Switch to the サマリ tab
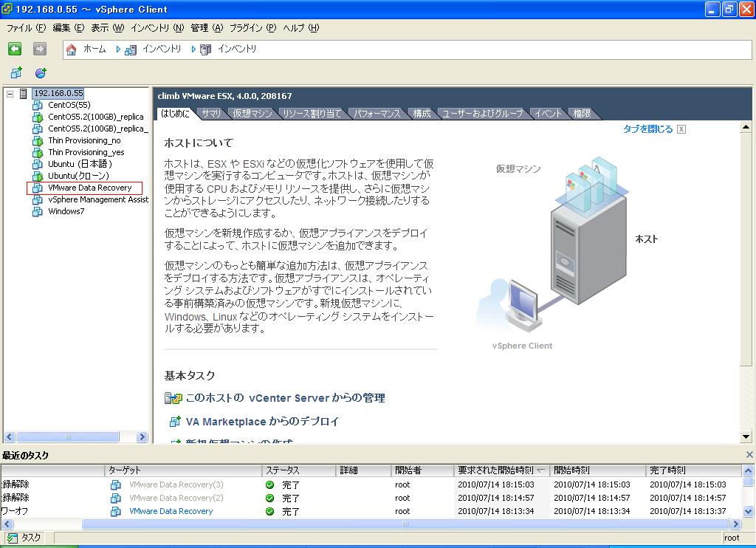This screenshot has height=548, width=756. (x=211, y=113)
